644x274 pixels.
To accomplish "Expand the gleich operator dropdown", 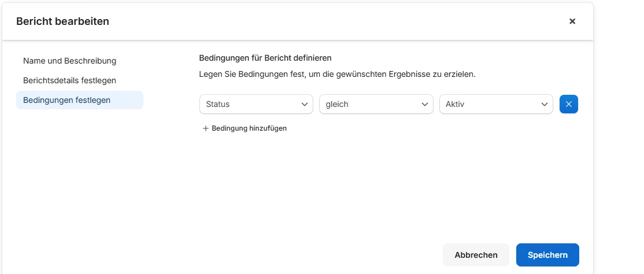I will point(376,104).
